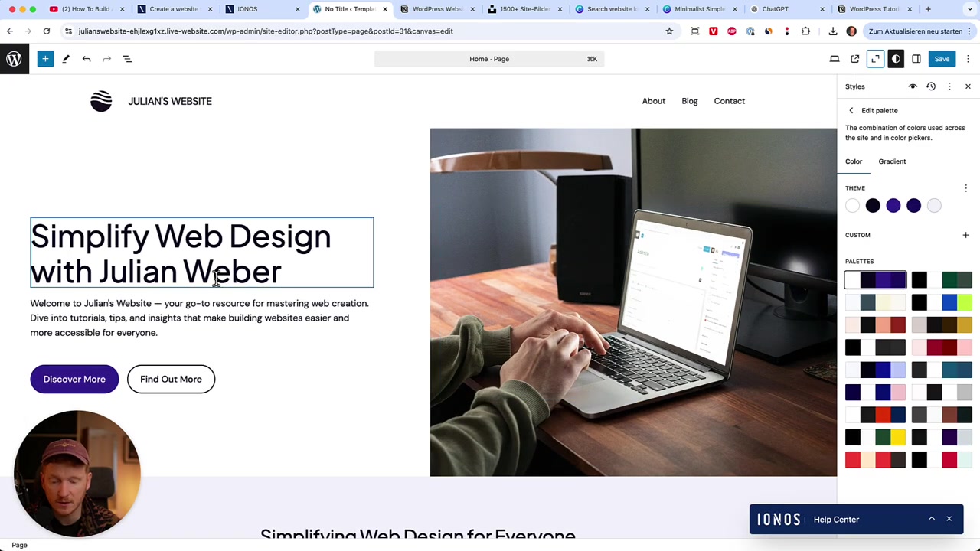Image resolution: width=980 pixels, height=551 pixels.
Task: Switch to the Gradient tab
Action: coord(892,161)
